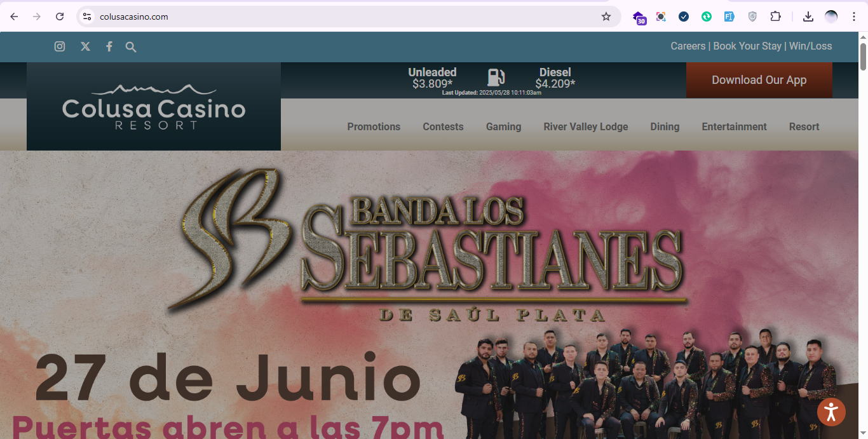Open the accessibility widget button
Screen dimensions: 868x439
(831, 412)
